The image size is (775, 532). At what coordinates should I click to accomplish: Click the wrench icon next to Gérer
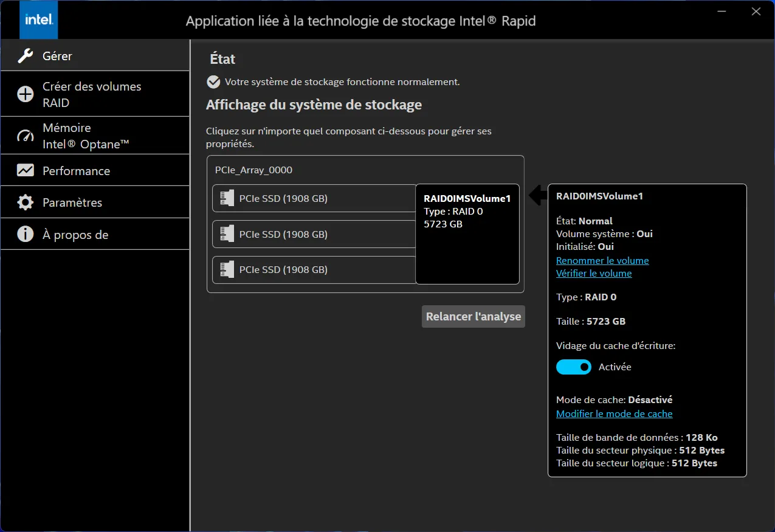click(x=26, y=56)
